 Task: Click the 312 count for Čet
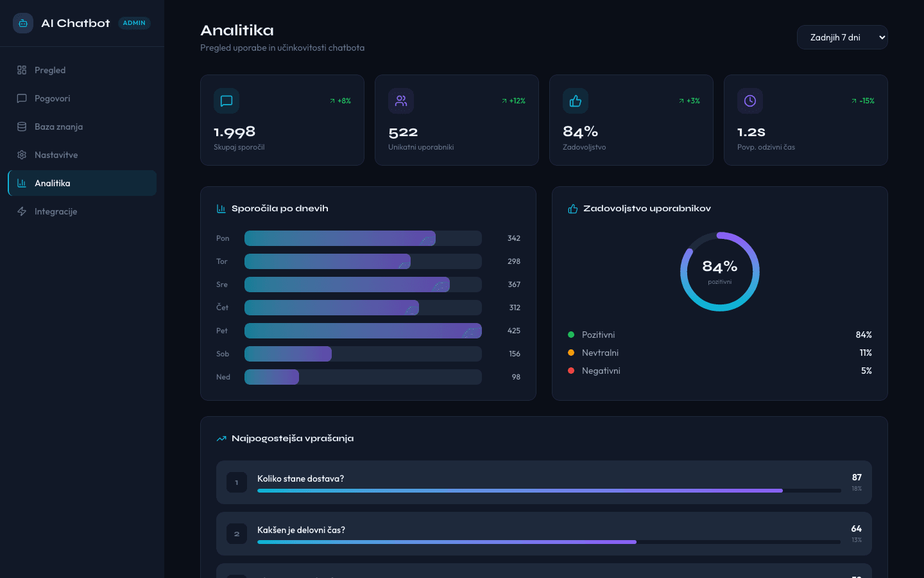(515, 308)
